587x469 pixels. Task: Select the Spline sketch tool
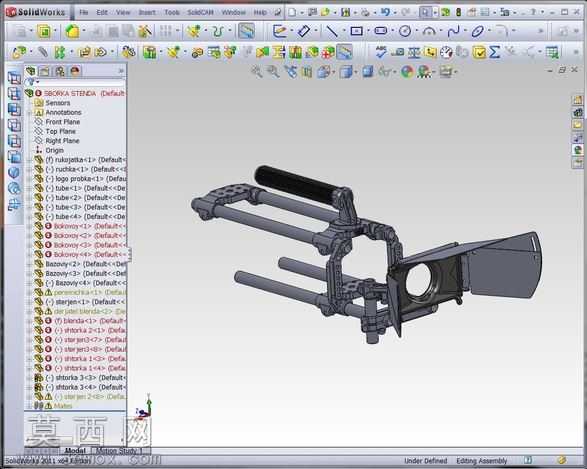tap(453, 31)
